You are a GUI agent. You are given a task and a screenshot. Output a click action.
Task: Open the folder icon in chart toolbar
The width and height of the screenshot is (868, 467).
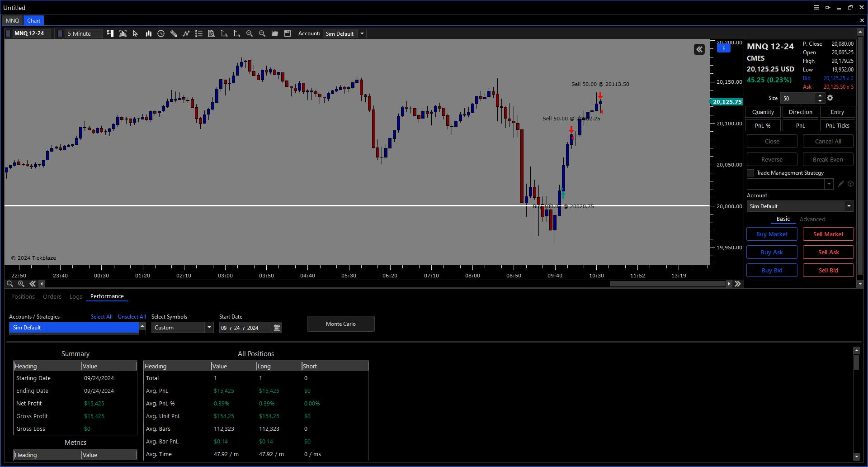274,33
